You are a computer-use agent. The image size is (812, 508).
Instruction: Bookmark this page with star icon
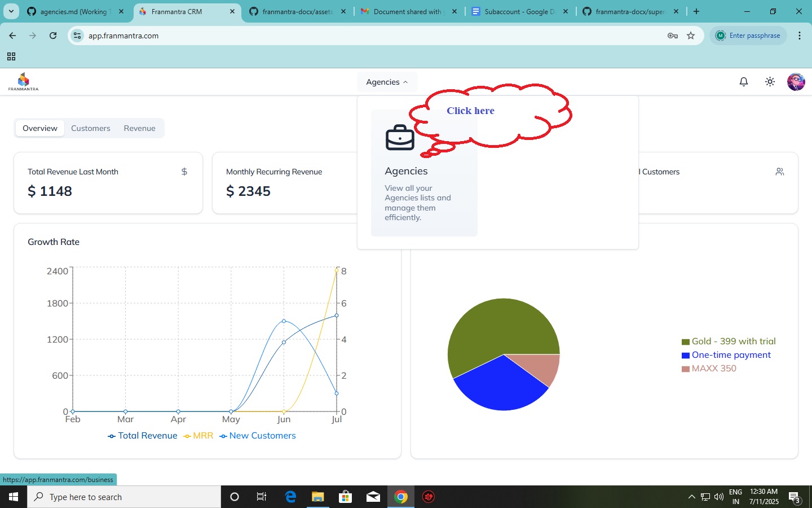click(691, 36)
